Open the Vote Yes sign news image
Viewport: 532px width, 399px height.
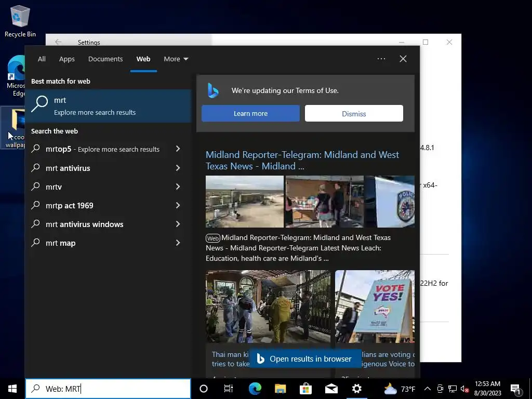[375, 307]
